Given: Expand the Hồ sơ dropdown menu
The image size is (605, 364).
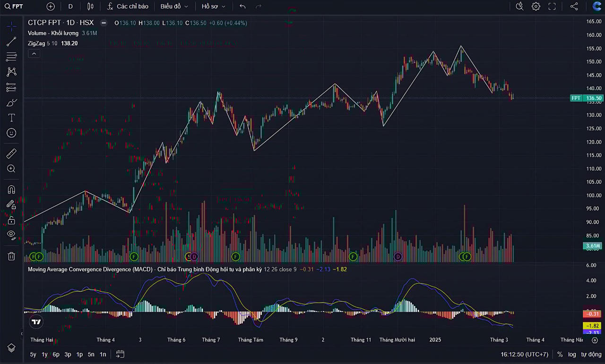Looking at the screenshot, I should click(213, 7).
